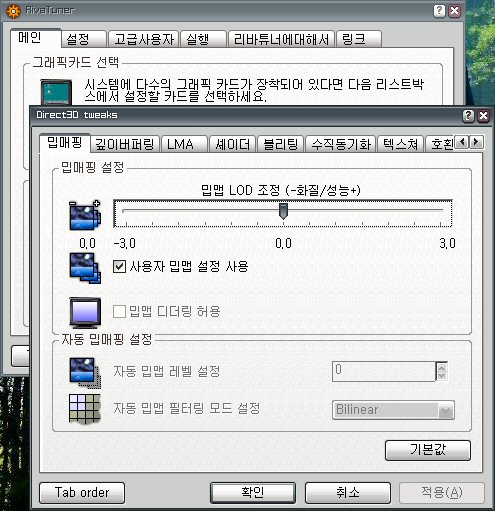Toggle the 사용자 밉맵 설정 사용 checkbox
The image size is (495, 511).
pyautogui.click(x=119, y=266)
